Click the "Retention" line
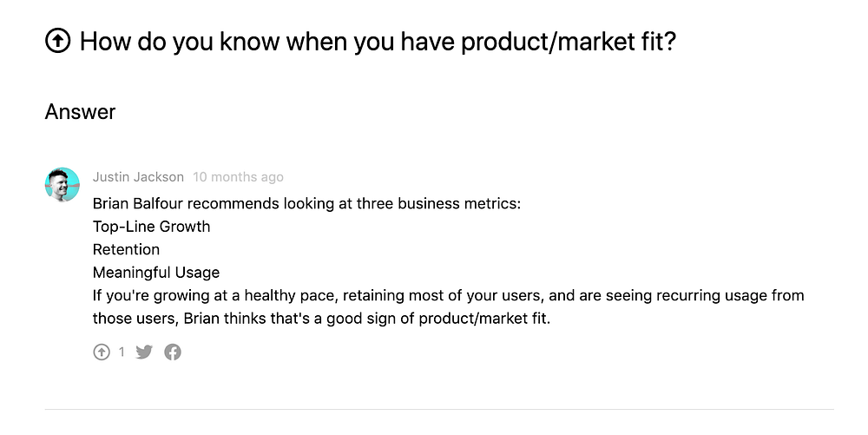The width and height of the screenshot is (868, 435). click(126, 249)
